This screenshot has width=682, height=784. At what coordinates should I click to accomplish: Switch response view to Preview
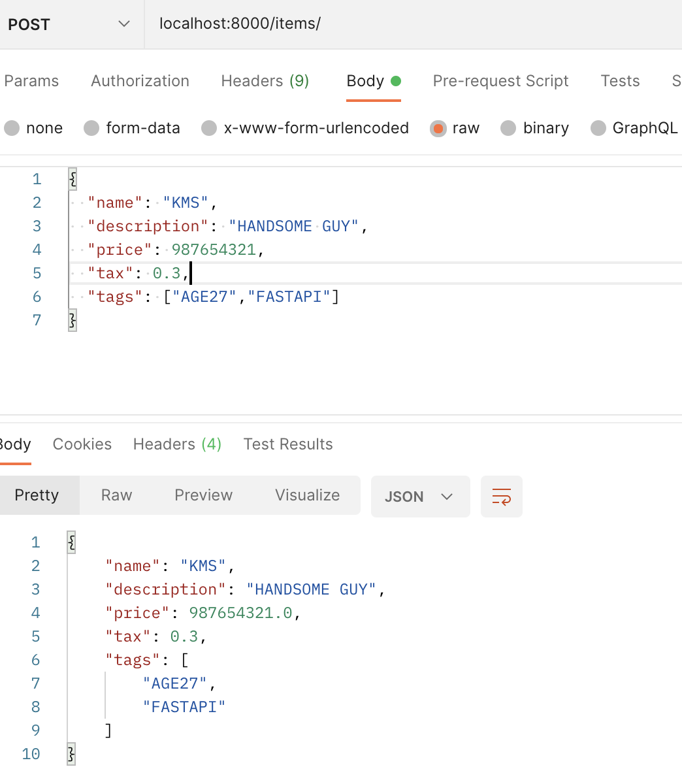coord(203,495)
